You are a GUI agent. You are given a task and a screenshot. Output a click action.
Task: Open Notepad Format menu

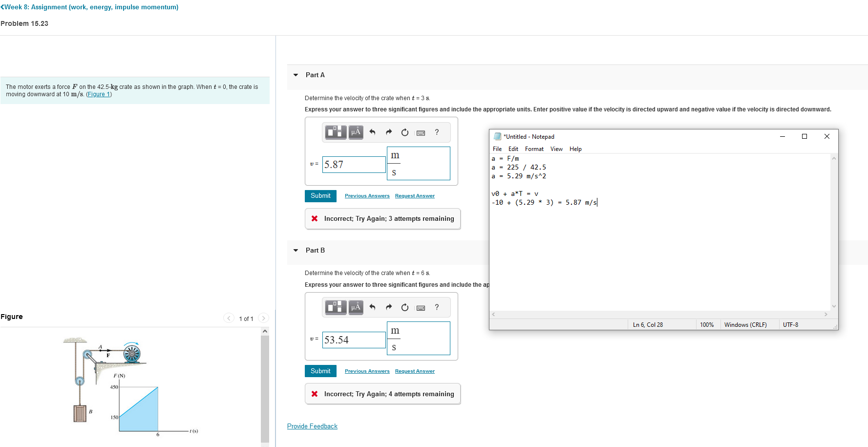534,149
